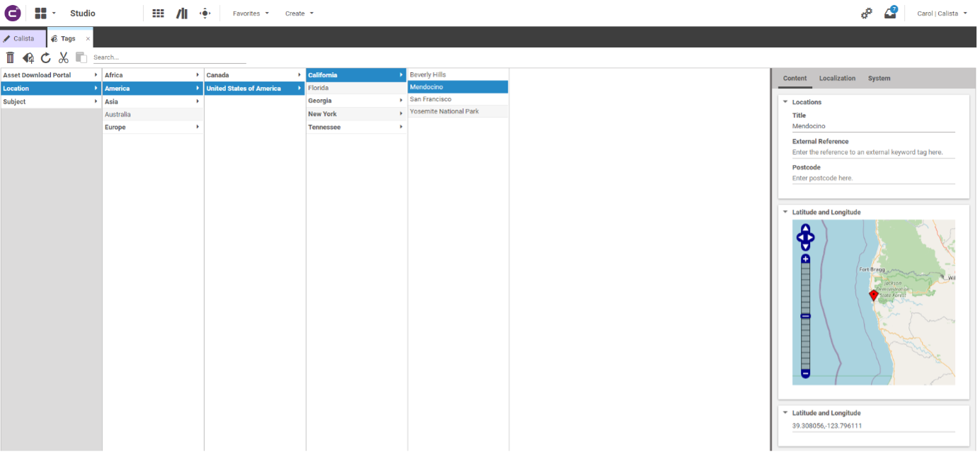Expand the arrow next to Canada
Image resolution: width=980 pixels, height=454 pixels.
point(300,75)
